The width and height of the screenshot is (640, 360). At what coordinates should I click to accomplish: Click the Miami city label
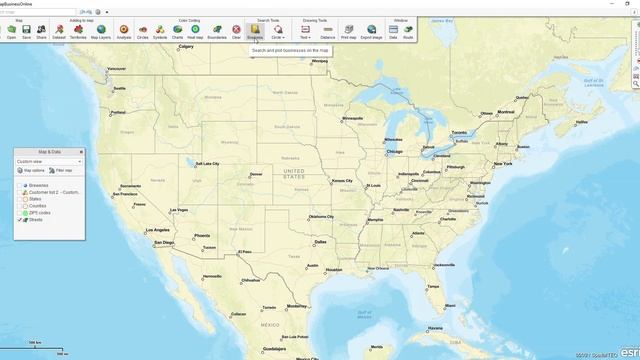click(450, 306)
